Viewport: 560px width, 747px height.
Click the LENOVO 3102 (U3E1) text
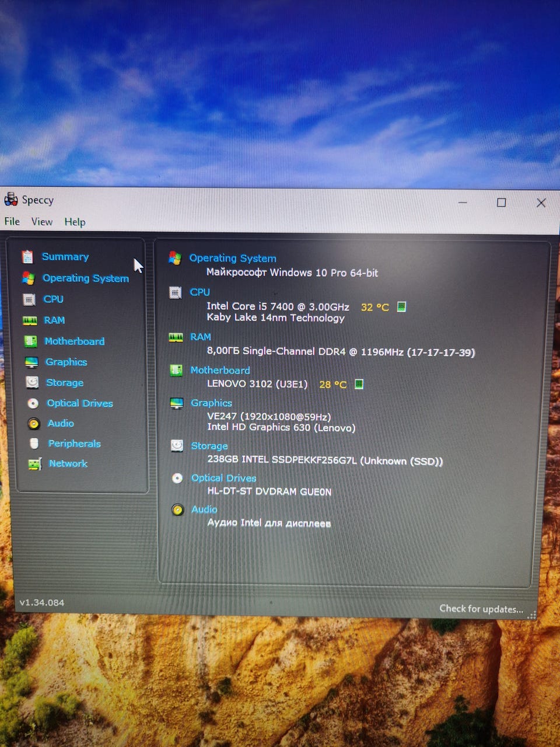257,384
